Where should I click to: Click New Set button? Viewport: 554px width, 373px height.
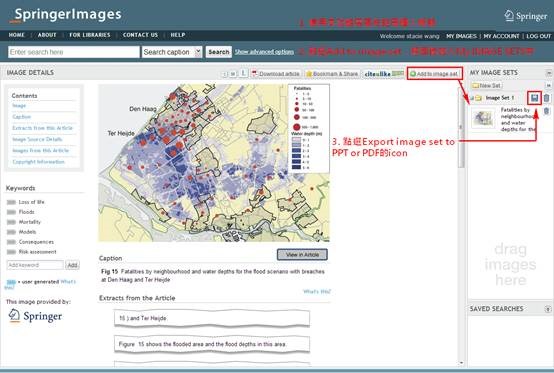pyautogui.click(x=487, y=85)
